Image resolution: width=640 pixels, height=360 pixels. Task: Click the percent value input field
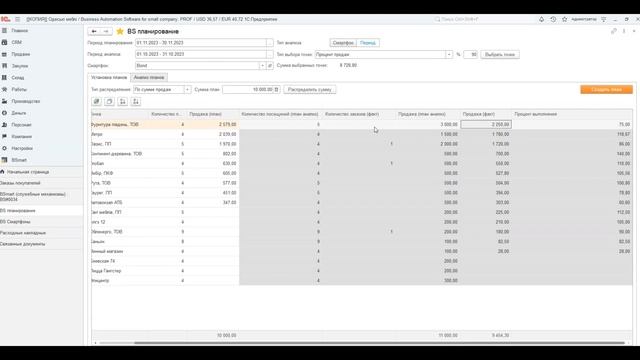click(471, 54)
